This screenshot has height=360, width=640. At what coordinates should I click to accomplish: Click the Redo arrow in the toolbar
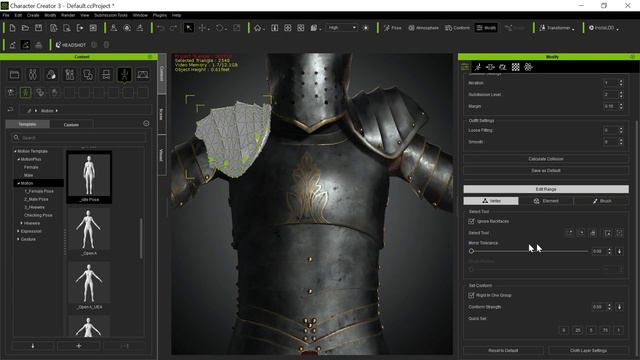(173, 28)
